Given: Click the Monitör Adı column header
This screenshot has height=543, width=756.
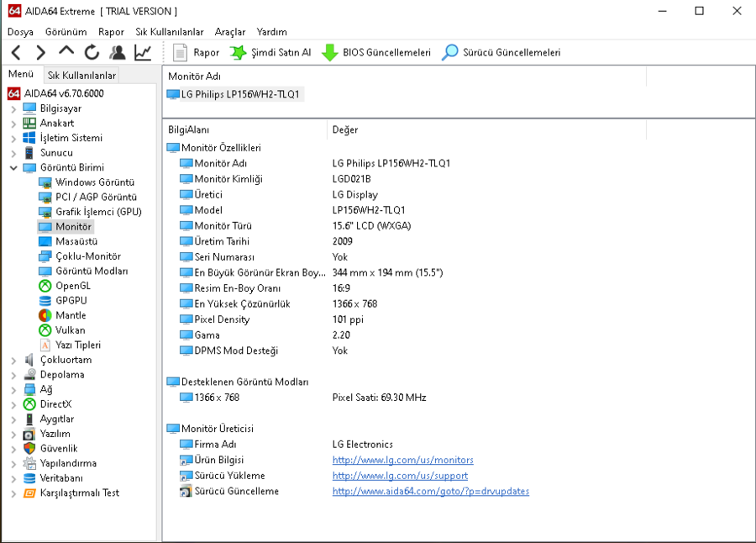Looking at the screenshot, I should (x=405, y=76).
